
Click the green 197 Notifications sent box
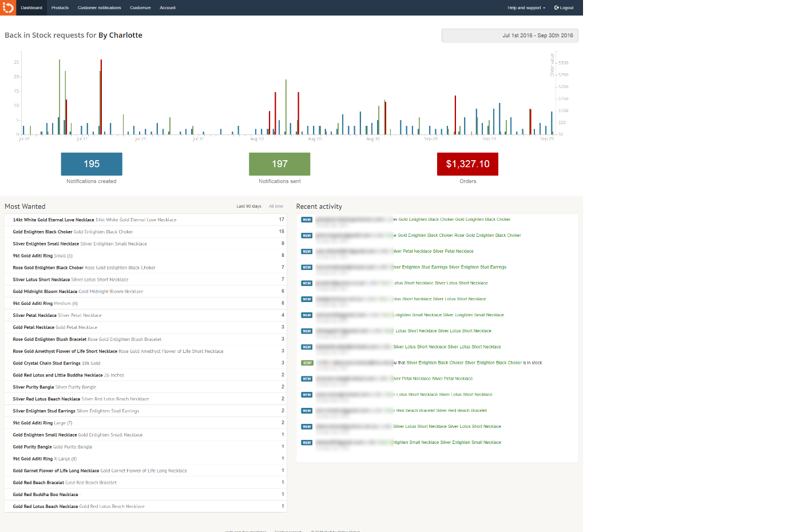click(x=279, y=164)
